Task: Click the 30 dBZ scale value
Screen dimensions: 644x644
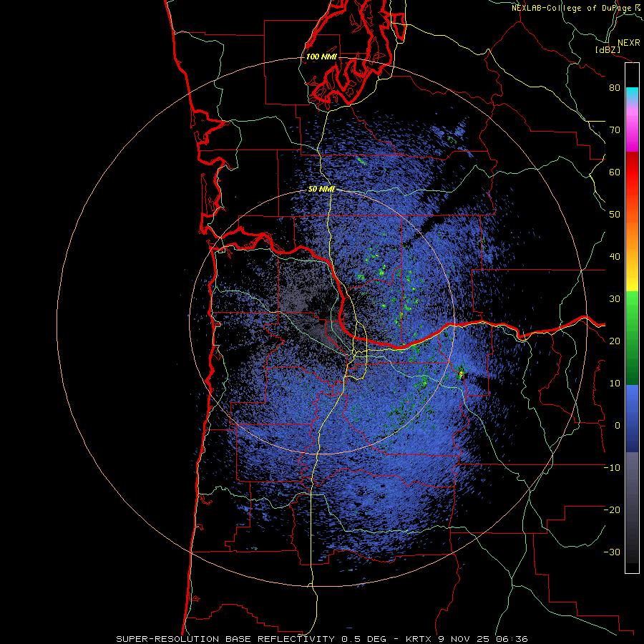Action: 615,299
